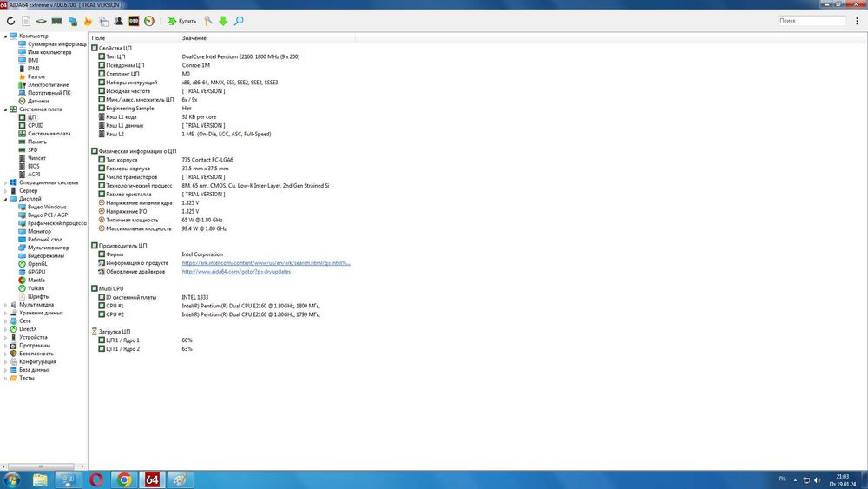Click the volume speaker tray icon
Screen dimensions: 868x489
pyautogui.click(x=818, y=480)
